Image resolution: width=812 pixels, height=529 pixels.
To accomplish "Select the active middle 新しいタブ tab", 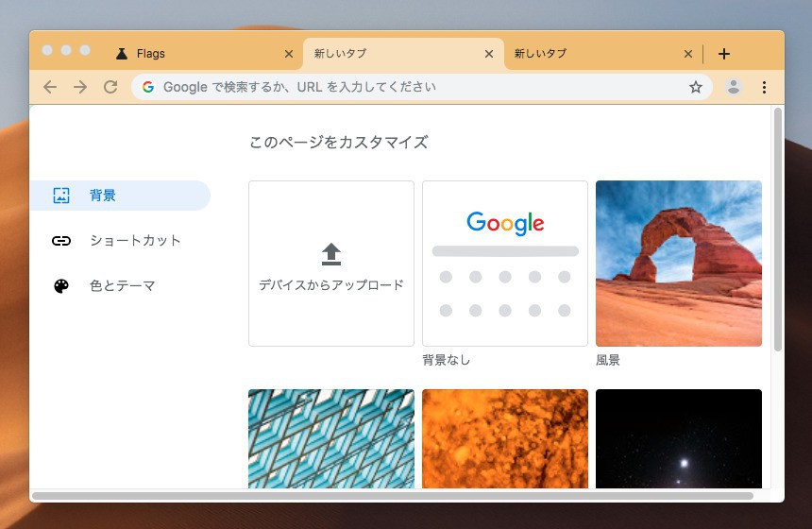I will tap(403, 54).
